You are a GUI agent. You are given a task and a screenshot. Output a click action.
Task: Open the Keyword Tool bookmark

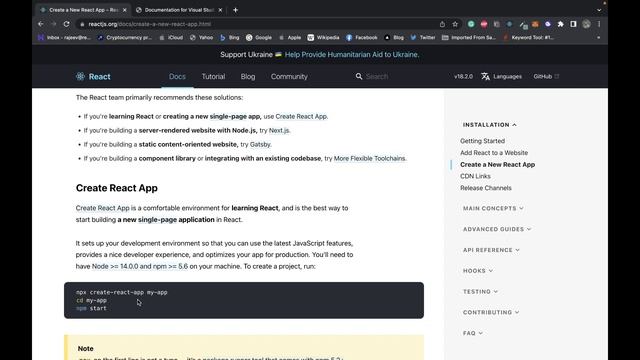point(528,38)
